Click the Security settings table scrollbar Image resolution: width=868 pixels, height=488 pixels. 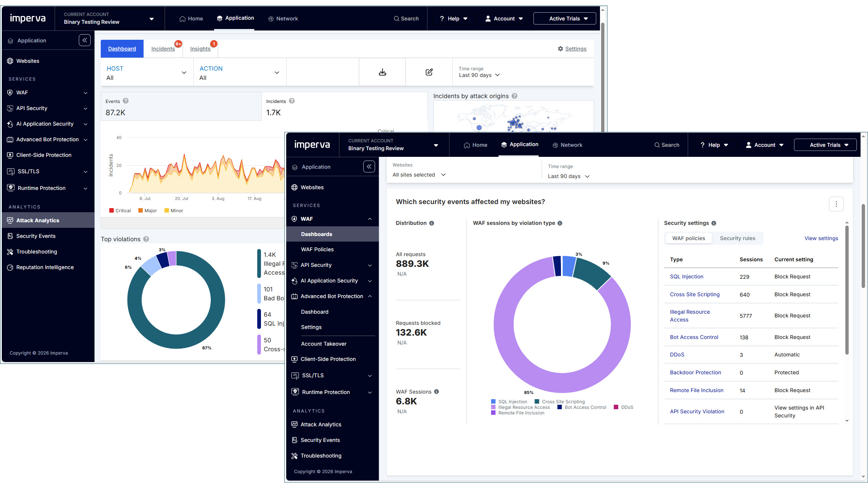(847, 290)
